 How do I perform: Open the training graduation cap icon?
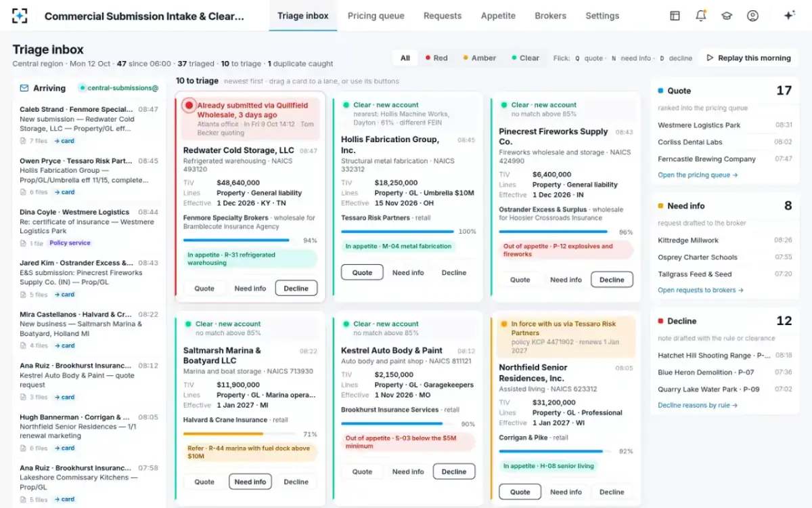(727, 16)
